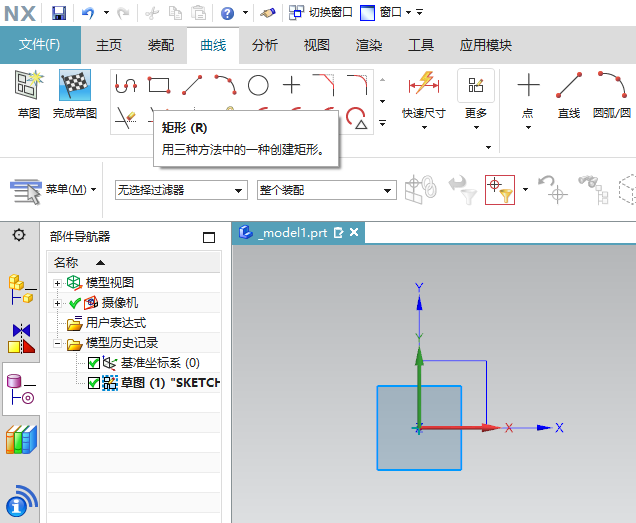Image resolution: width=636 pixels, height=523 pixels.
Task: Switch to the Tools (工具) tab
Action: 421,45
